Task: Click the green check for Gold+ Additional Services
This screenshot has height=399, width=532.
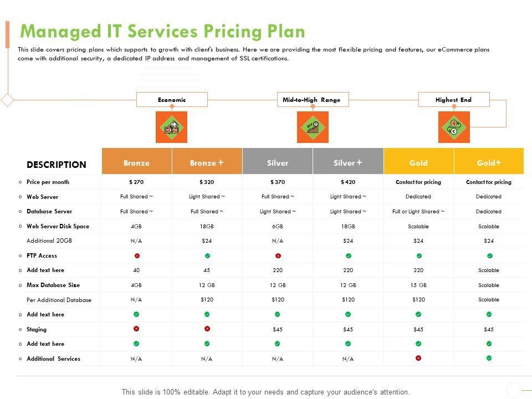Action: pyautogui.click(x=489, y=359)
